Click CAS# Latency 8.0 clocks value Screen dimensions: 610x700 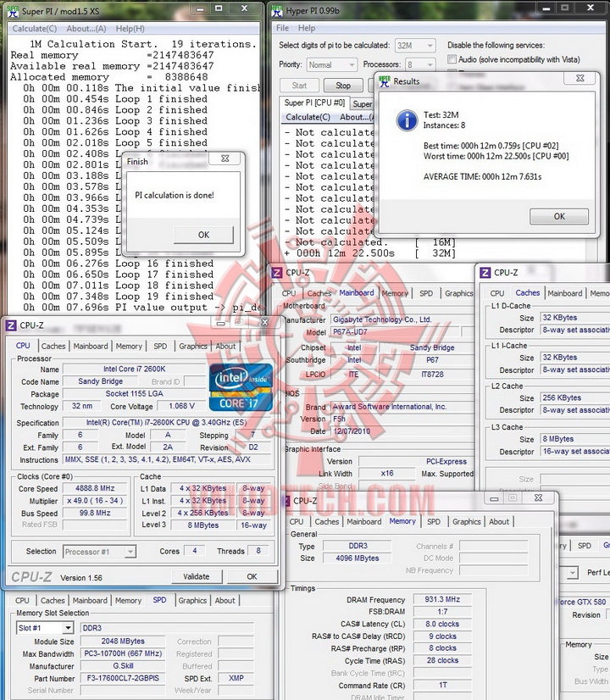coord(442,624)
